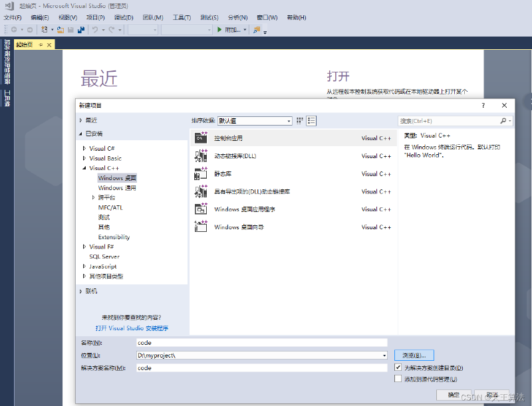
Task: Select Windows Universal tree item
Action: (x=117, y=188)
